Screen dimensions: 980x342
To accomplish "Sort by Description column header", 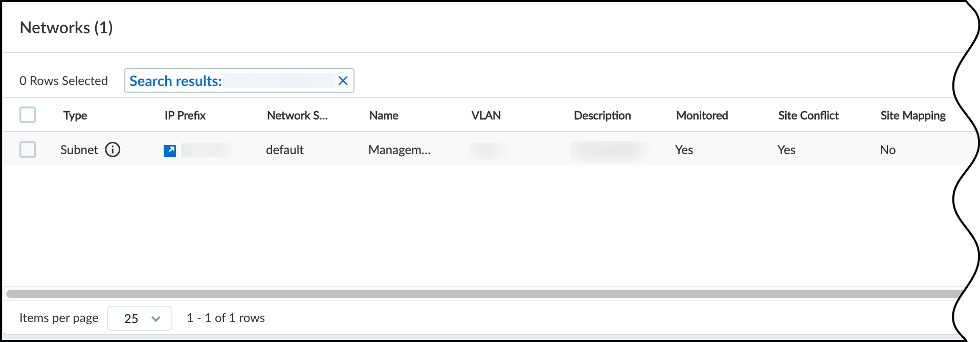I will tap(602, 116).
